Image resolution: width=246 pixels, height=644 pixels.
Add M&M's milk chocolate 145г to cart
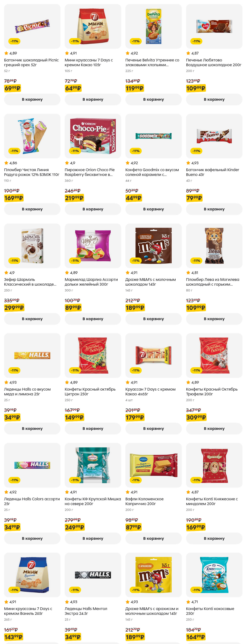click(x=153, y=319)
